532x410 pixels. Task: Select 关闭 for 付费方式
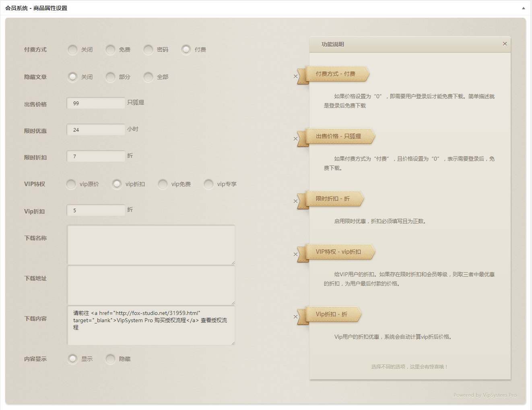point(72,50)
